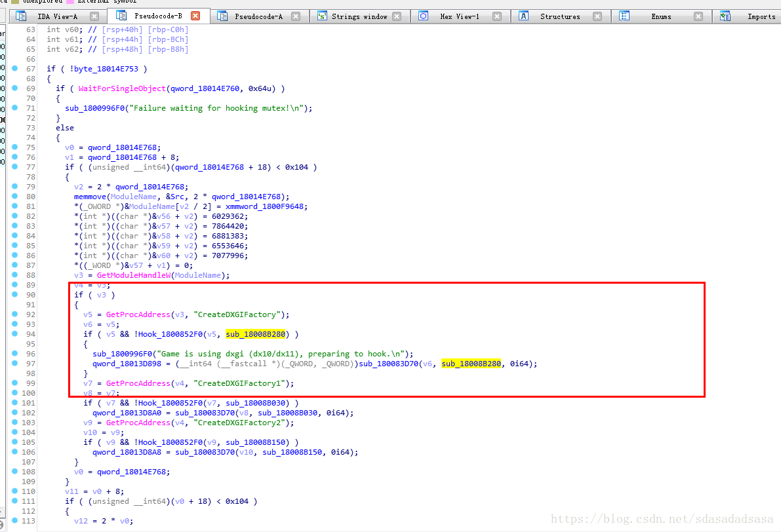
Task: Click WaitForSingleObject on line 69
Action: click(122, 88)
